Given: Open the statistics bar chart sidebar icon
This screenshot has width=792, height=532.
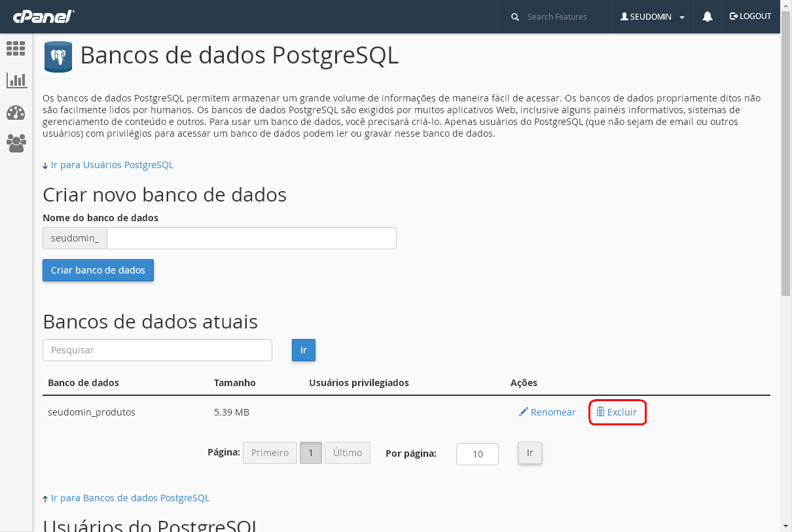Looking at the screenshot, I should [x=16, y=80].
